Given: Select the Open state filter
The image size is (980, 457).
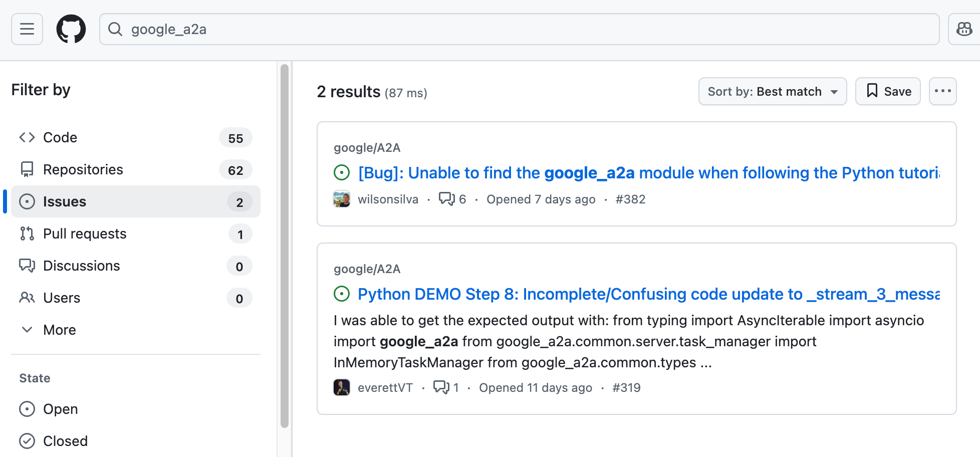Looking at the screenshot, I should 60,409.
